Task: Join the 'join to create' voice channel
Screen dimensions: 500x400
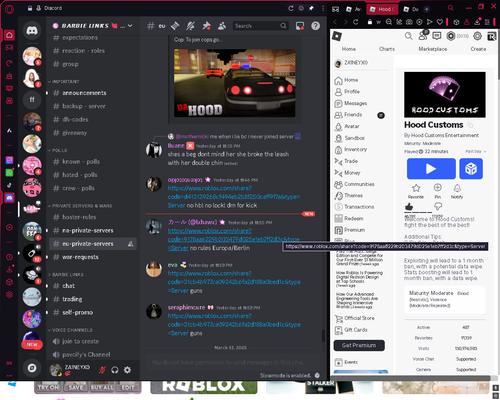Action: tap(93, 341)
